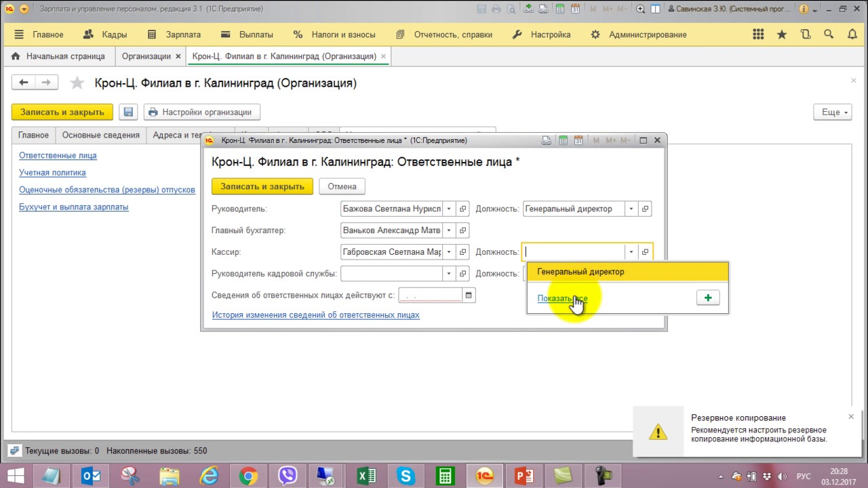Image resolution: width=868 pixels, height=488 pixels.
Task: Switch to Основные сведения tab
Action: click(101, 135)
